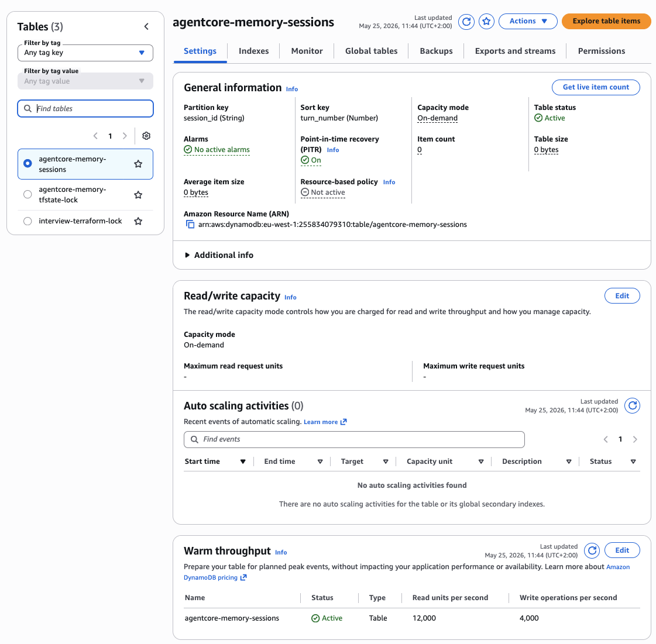Open tables list preferences gear
656x644 pixels.
point(146,136)
